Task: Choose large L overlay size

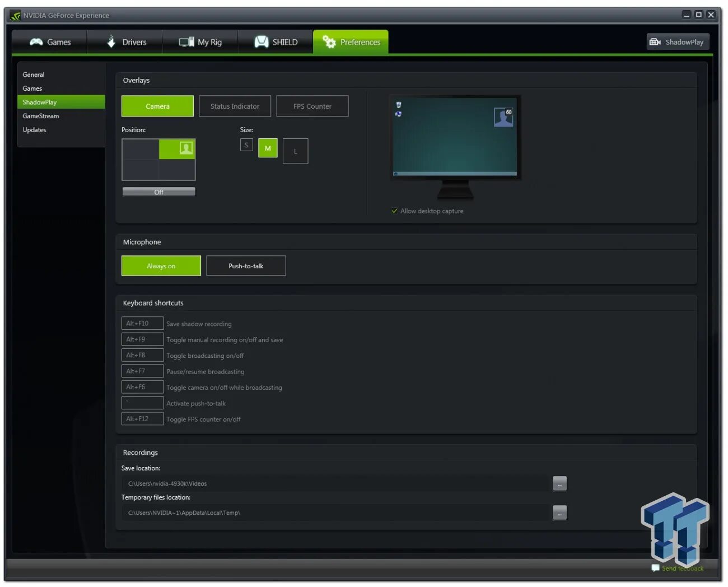Action: [296, 151]
